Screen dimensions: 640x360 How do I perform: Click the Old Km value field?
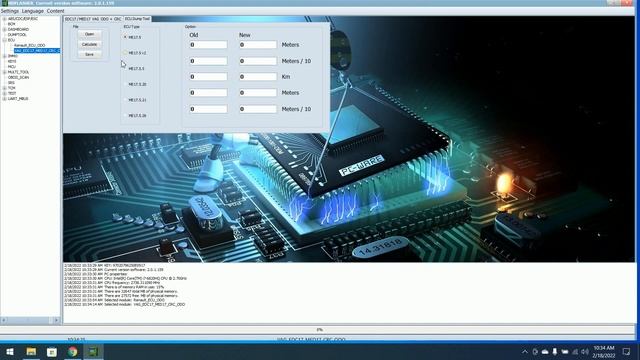pos(208,77)
